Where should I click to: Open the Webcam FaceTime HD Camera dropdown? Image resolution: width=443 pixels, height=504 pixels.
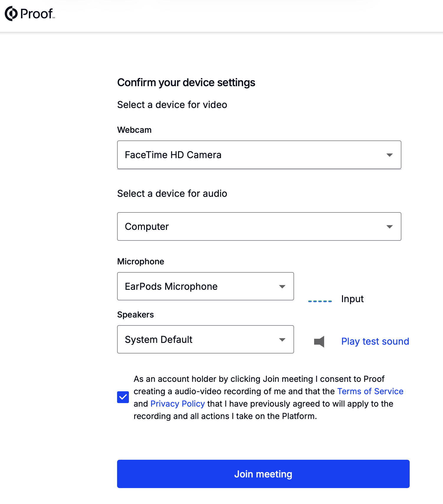click(x=259, y=155)
